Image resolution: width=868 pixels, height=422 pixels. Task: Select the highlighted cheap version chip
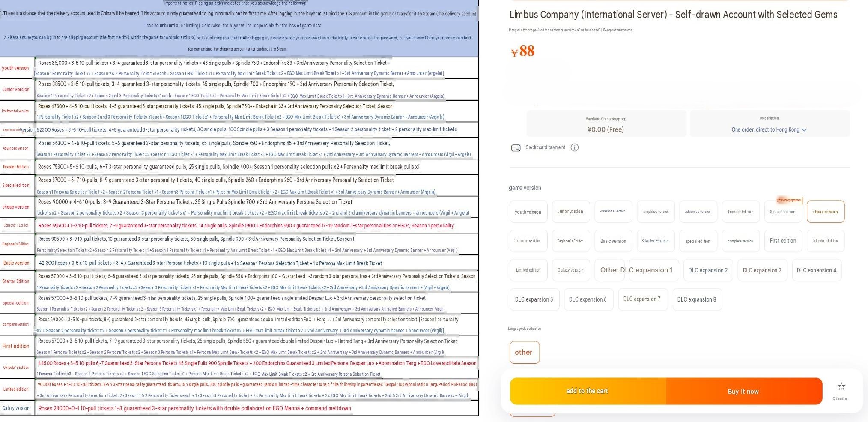click(825, 212)
